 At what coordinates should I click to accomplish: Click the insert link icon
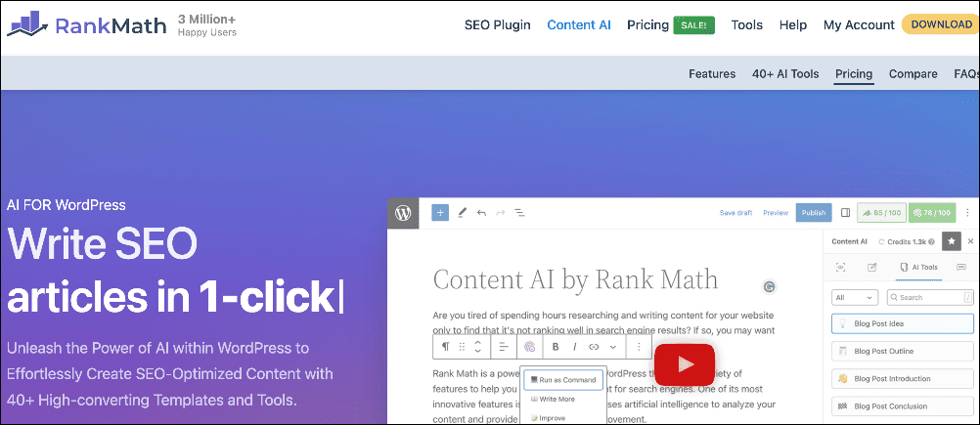(x=594, y=347)
